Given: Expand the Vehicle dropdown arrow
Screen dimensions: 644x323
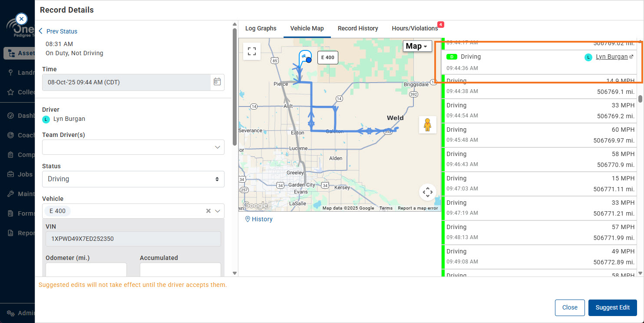Looking at the screenshot, I should pyautogui.click(x=218, y=211).
